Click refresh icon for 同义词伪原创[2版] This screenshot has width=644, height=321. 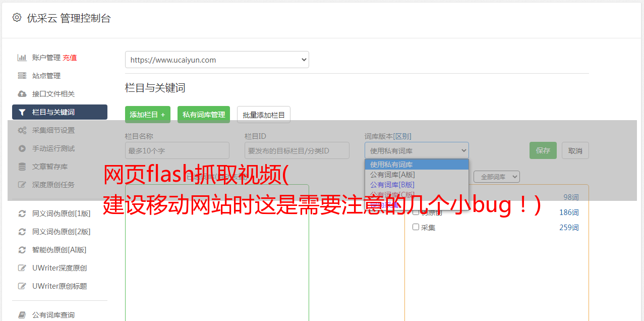point(22,232)
